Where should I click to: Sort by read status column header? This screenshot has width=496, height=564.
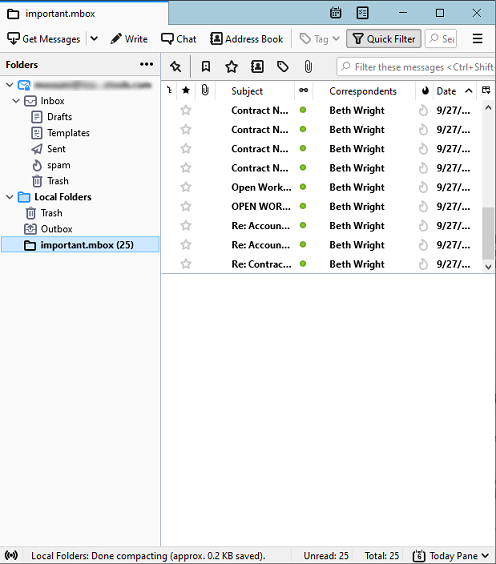[303, 90]
